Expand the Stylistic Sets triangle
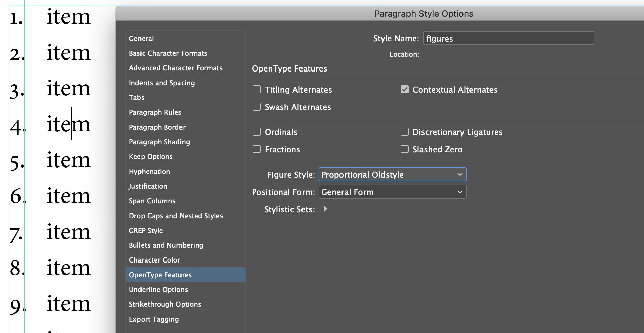Viewport: 644px width, 333px height. [x=325, y=209]
